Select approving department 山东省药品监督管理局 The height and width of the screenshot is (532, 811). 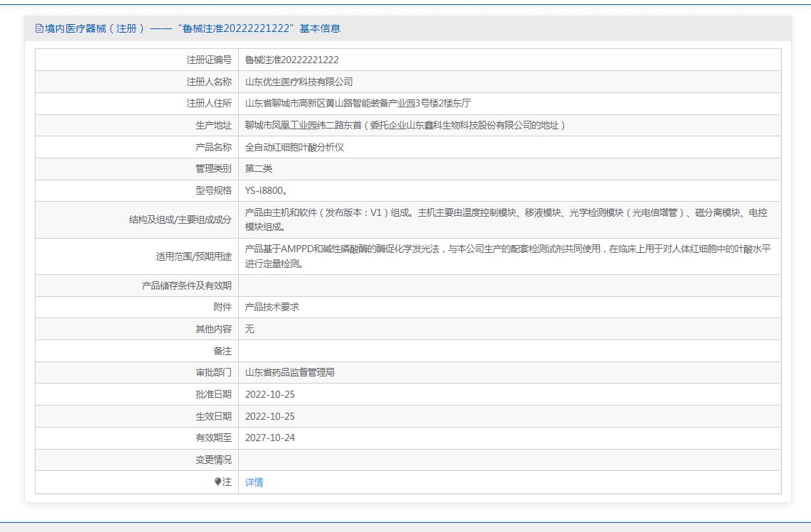(x=290, y=372)
